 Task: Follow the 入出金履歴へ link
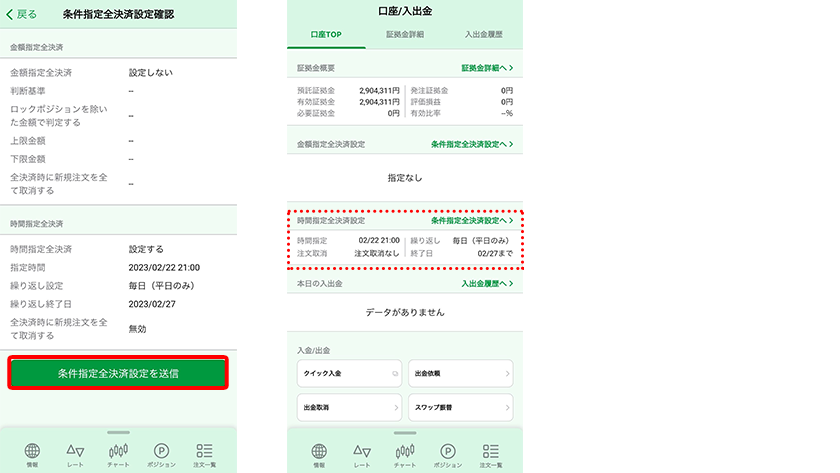pos(487,283)
